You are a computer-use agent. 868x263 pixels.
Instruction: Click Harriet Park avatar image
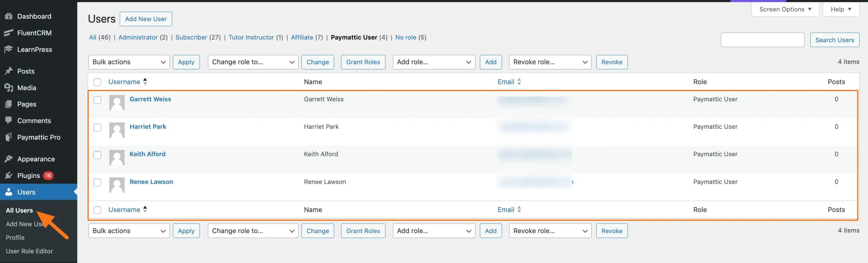pyautogui.click(x=117, y=130)
